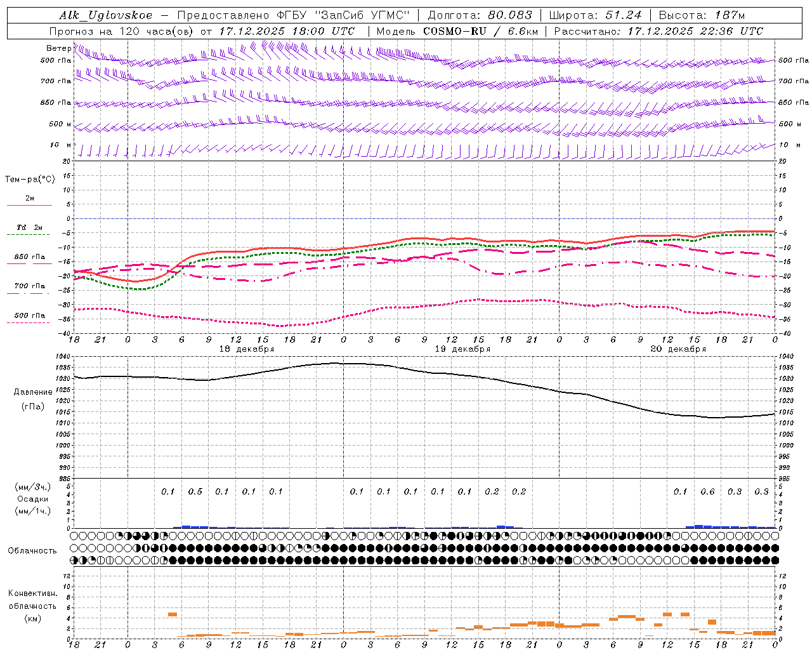Select the (мм/1ч.) precipitation unit label

(x=33, y=511)
